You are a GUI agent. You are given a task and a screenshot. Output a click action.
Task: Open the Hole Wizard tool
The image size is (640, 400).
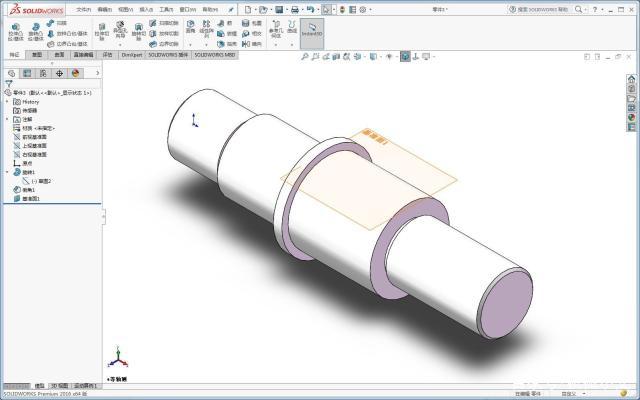[x=120, y=30]
